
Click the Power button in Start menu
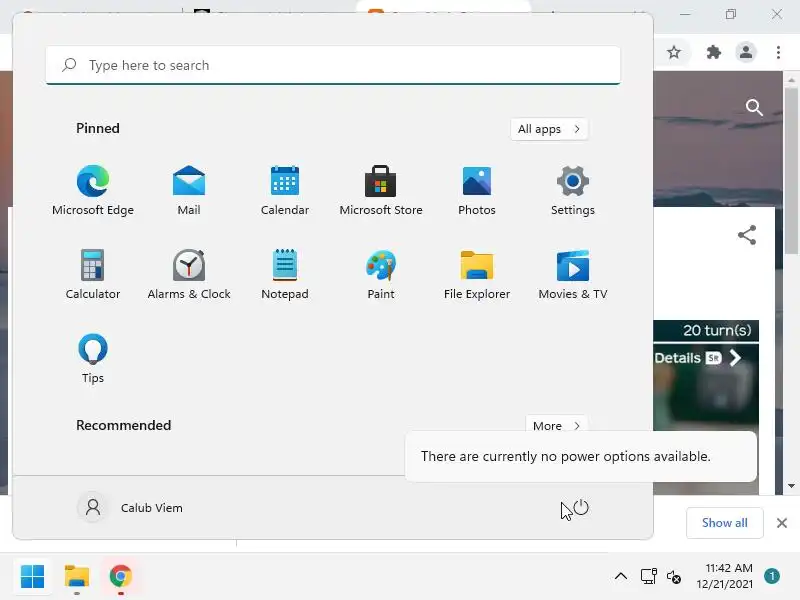(581, 508)
